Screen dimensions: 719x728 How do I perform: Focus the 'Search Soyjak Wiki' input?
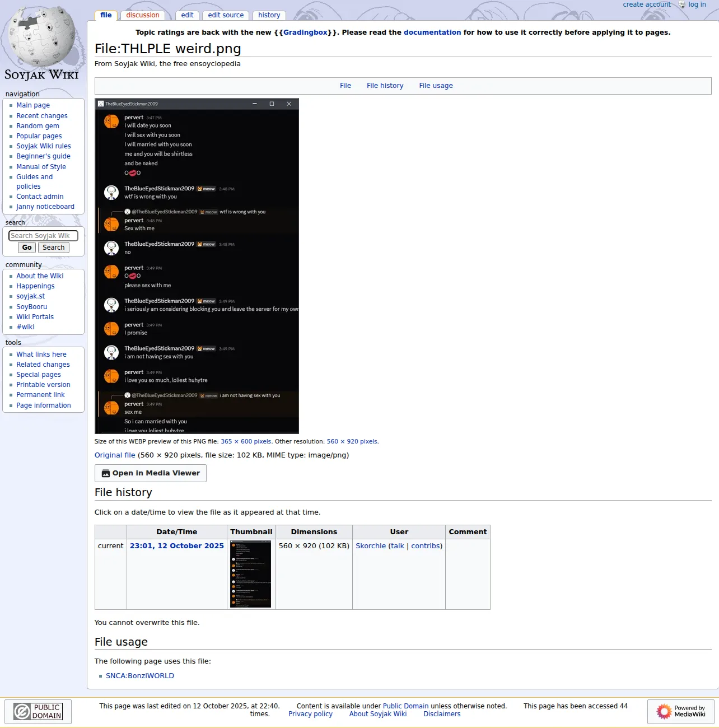click(43, 236)
